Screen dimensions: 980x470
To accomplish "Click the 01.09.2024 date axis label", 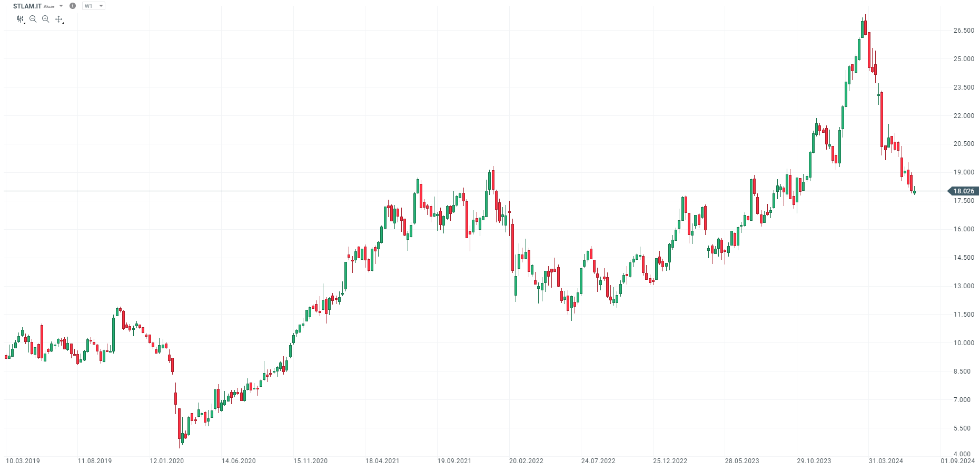I will (x=958, y=461).
